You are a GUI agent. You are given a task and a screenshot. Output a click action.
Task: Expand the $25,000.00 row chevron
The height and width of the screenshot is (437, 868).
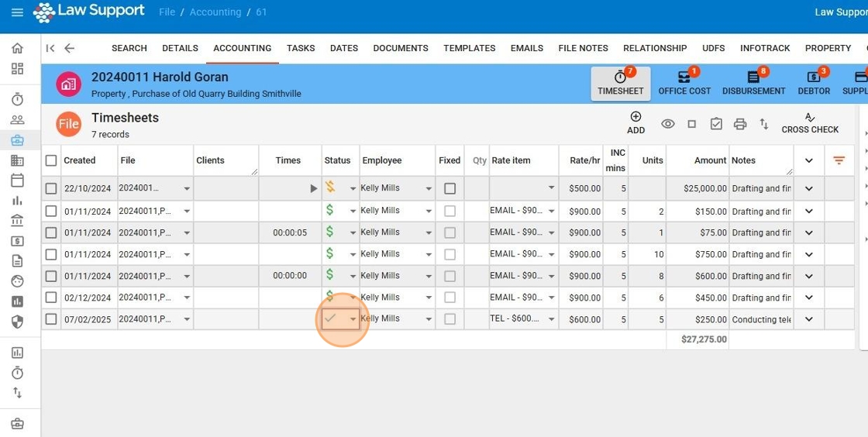[x=809, y=188]
